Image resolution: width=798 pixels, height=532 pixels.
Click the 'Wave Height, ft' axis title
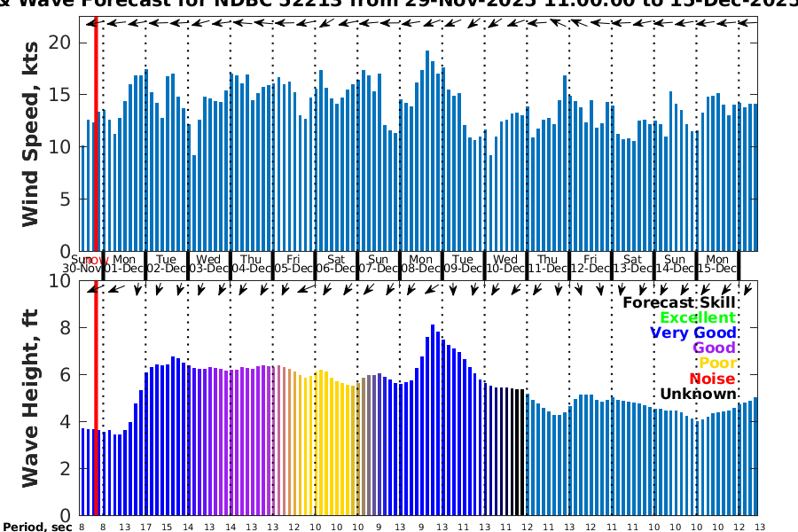[x=32, y=397]
